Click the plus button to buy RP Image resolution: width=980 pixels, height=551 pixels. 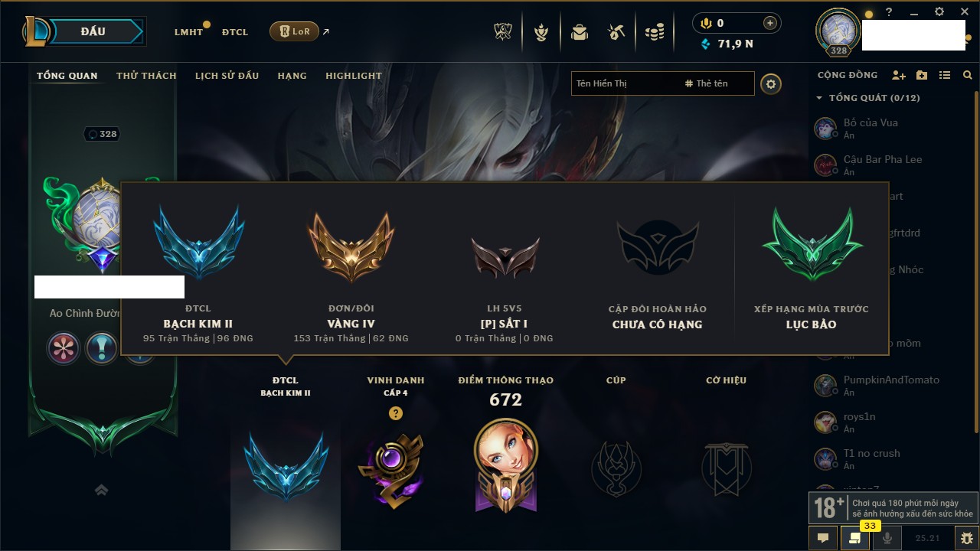pos(770,23)
